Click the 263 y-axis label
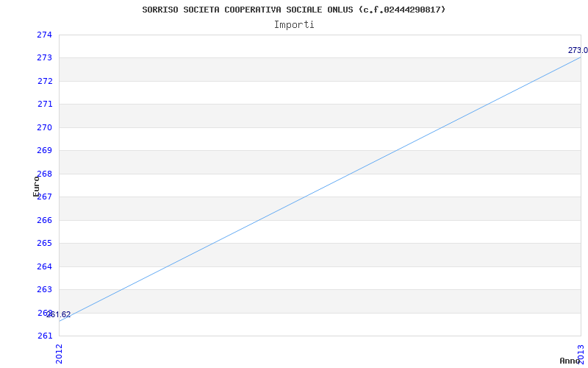Screen dimensions: 588x368 pyautogui.click(x=45, y=289)
